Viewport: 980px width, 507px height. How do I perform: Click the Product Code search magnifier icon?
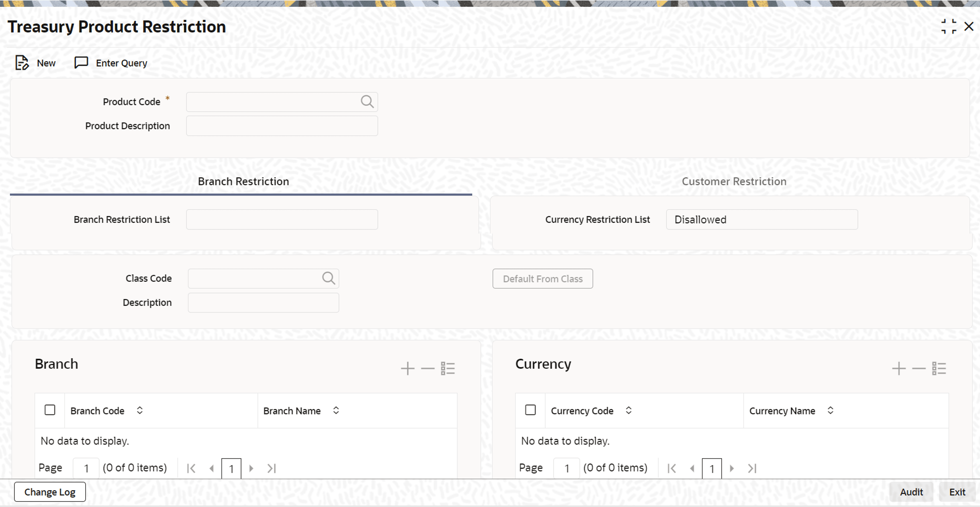pos(367,102)
